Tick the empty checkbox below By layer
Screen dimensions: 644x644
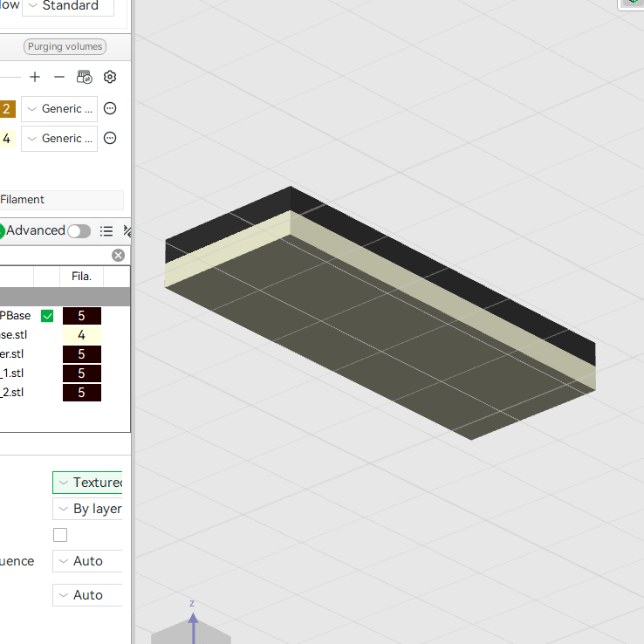click(x=60, y=535)
